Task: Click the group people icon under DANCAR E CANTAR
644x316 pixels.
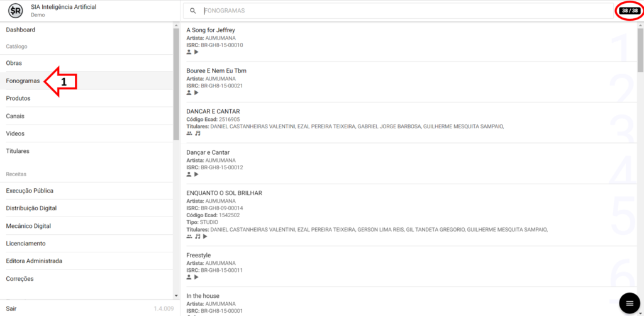Action: click(x=189, y=133)
